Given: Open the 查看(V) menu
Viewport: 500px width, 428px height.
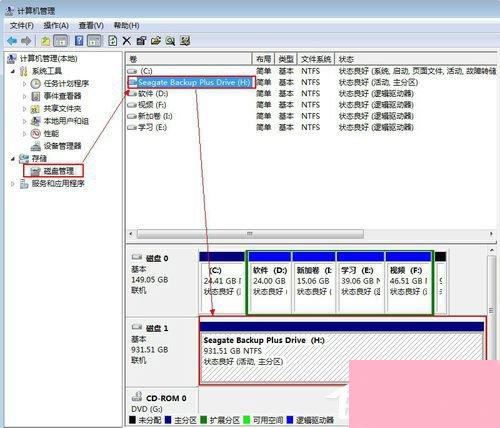Looking at the screenshot, I should click(x=91, y=26).
